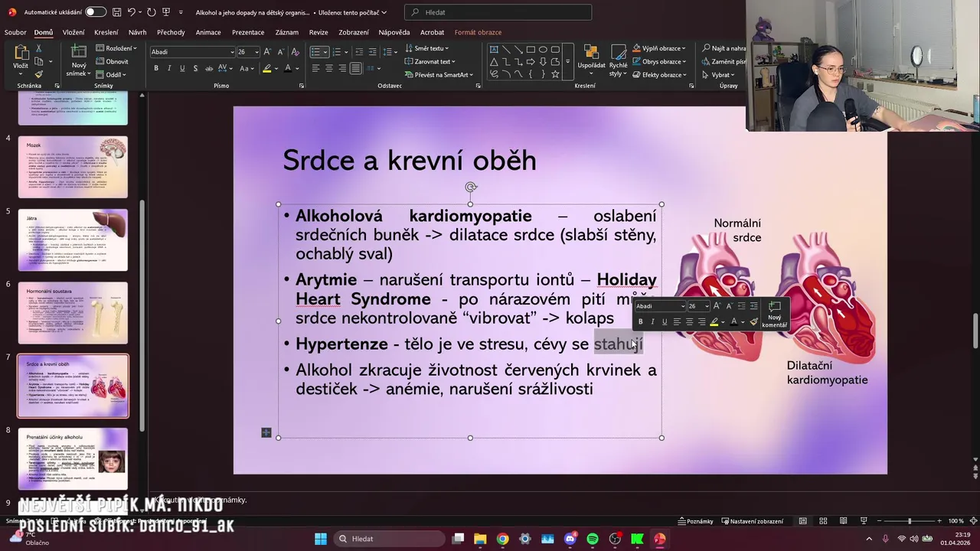The image size is (980, 551).
Task: Click Najít a nahradit button
Action: pyautogui.click(x=724, y=48)
